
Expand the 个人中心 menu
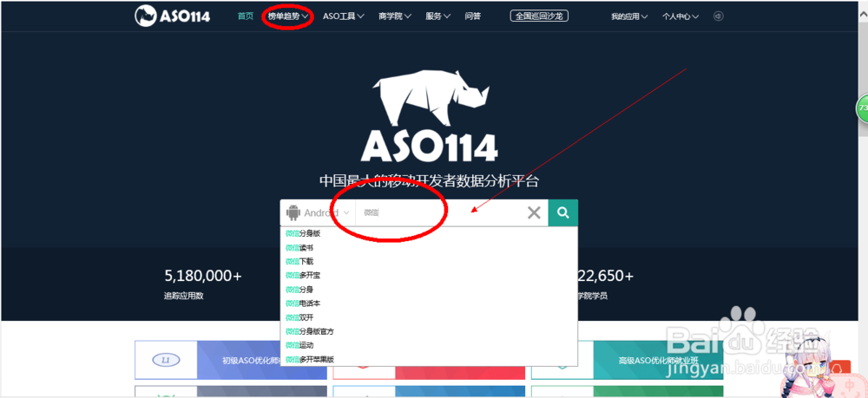coord(681,16)
